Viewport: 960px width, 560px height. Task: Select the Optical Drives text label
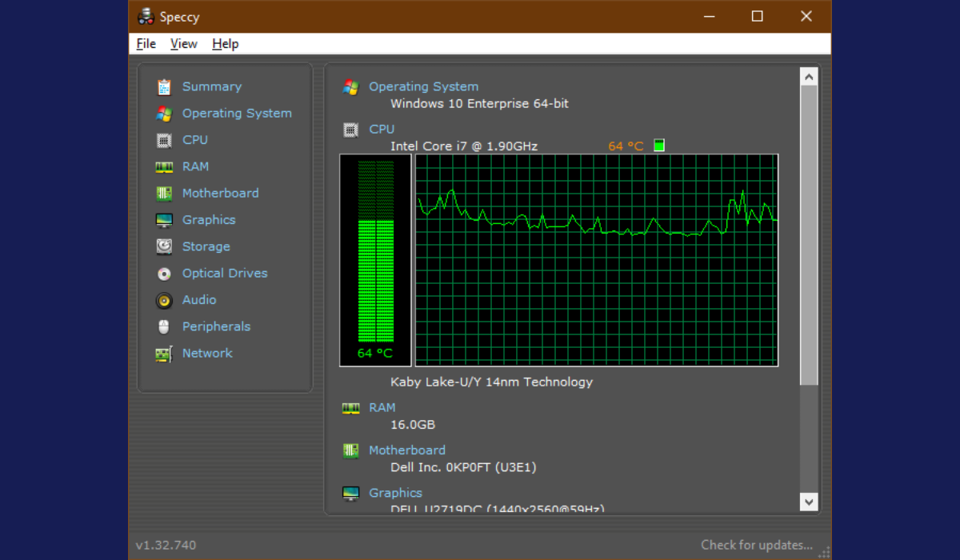click(x=225, y=273)
